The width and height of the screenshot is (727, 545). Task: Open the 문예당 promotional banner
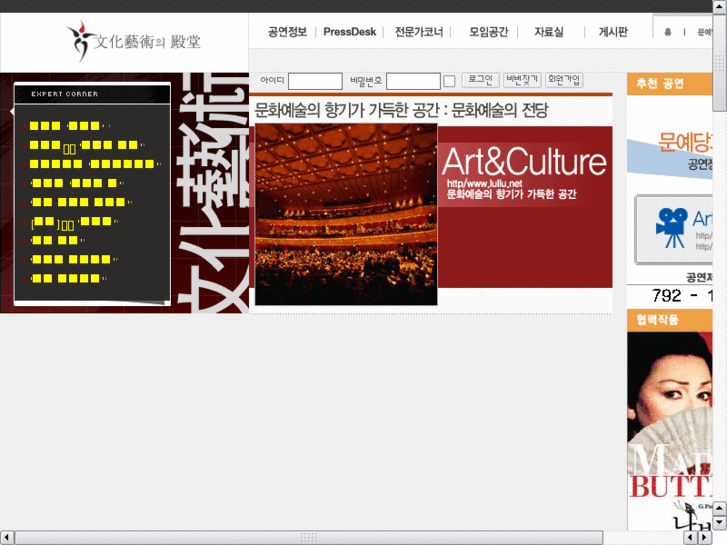(670, 153)
